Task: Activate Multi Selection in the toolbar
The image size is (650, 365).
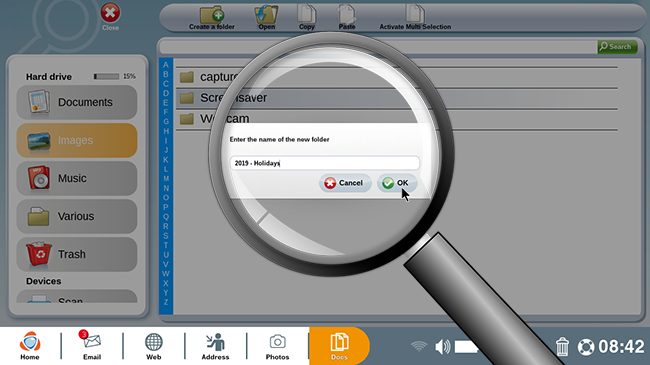Action: point(415,18)
